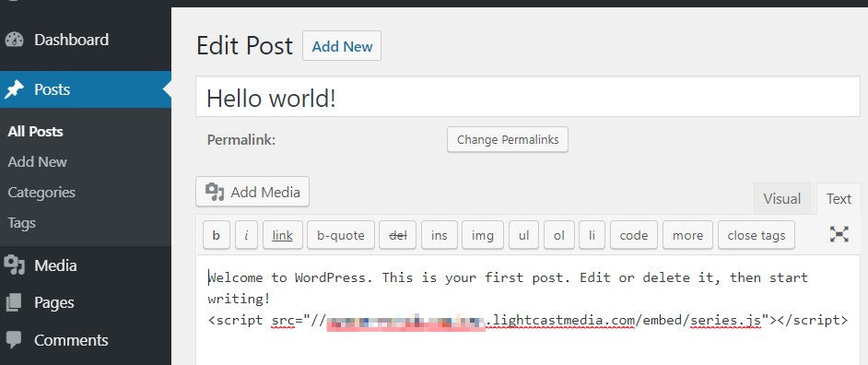
Task: Click inside the post content text area
Action: pyautogui.click(x=528, y=311)
